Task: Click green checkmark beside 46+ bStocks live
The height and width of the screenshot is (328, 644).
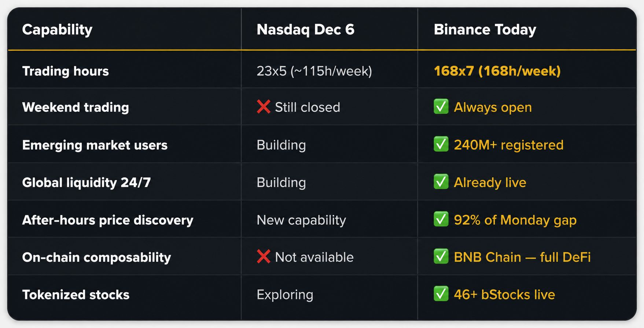Action: pos(441,294)
